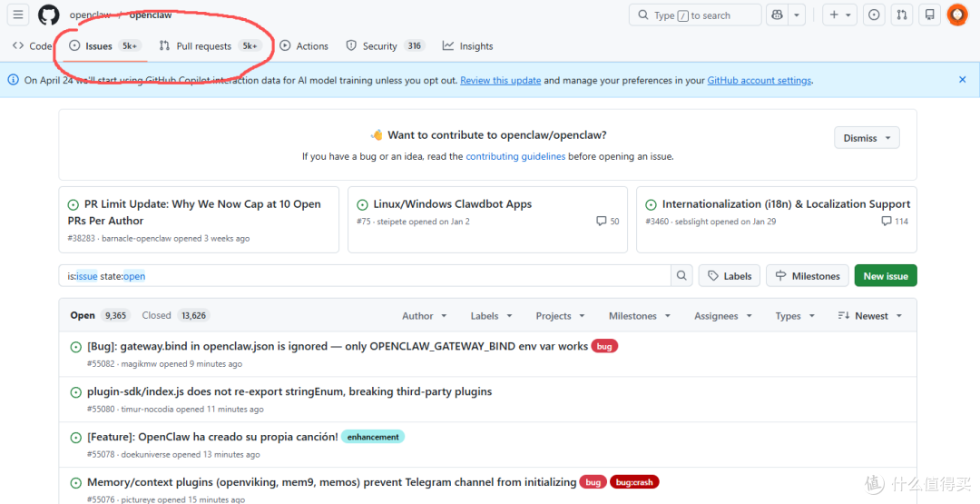Open Copilot chat icon in header

(x=778, y=15)
